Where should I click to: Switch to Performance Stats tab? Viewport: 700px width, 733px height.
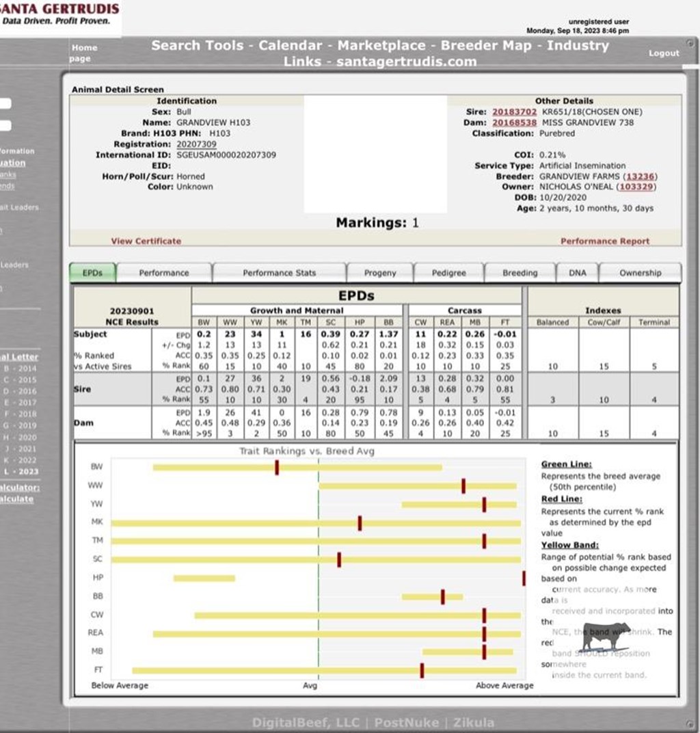pos(280,273)
